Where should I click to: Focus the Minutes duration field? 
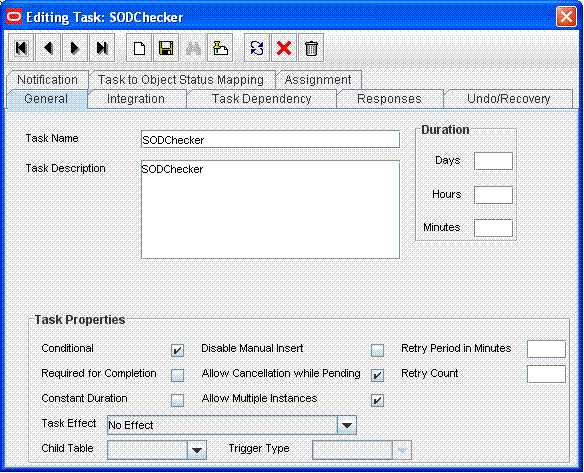click(x=493, y=228)
